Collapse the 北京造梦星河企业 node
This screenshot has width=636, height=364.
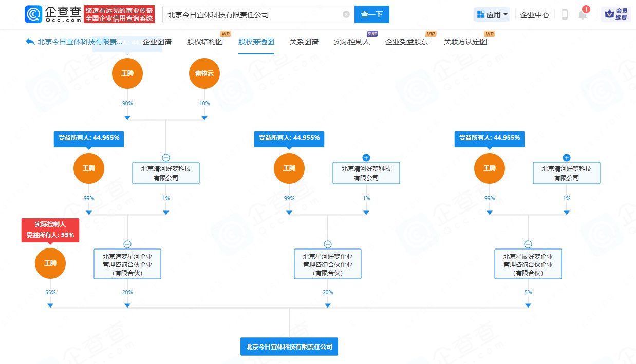pos(127,244)
